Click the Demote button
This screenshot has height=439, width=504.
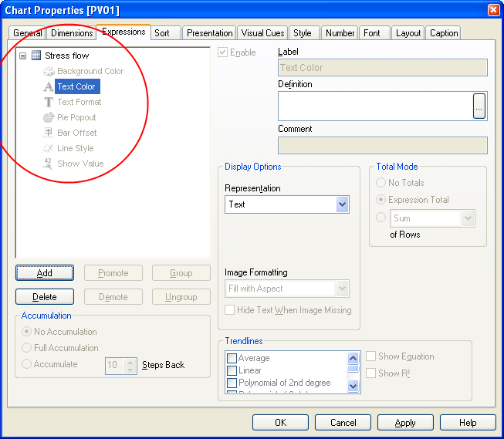[x=113, y=296]
